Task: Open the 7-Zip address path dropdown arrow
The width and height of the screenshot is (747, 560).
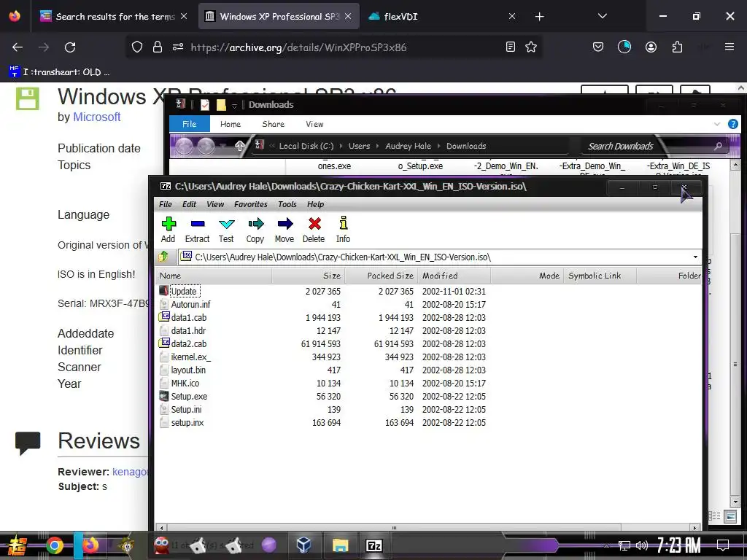Action: 695,257
